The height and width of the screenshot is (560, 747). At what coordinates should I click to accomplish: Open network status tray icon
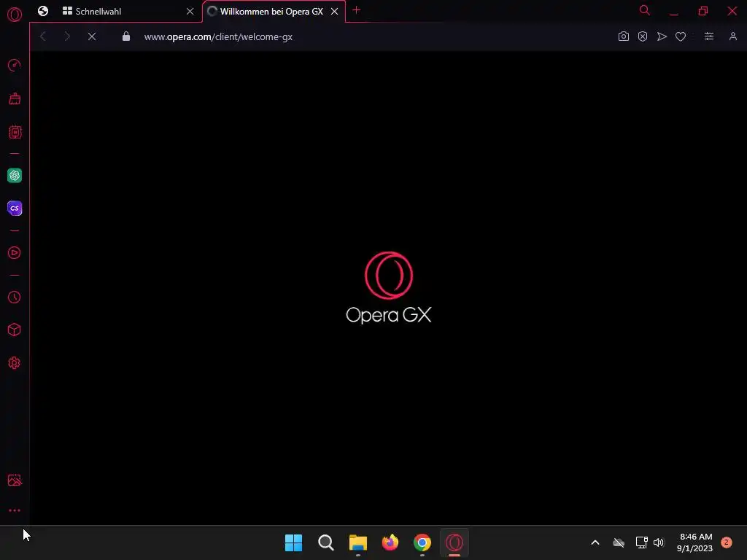click(x=641, y=542)
